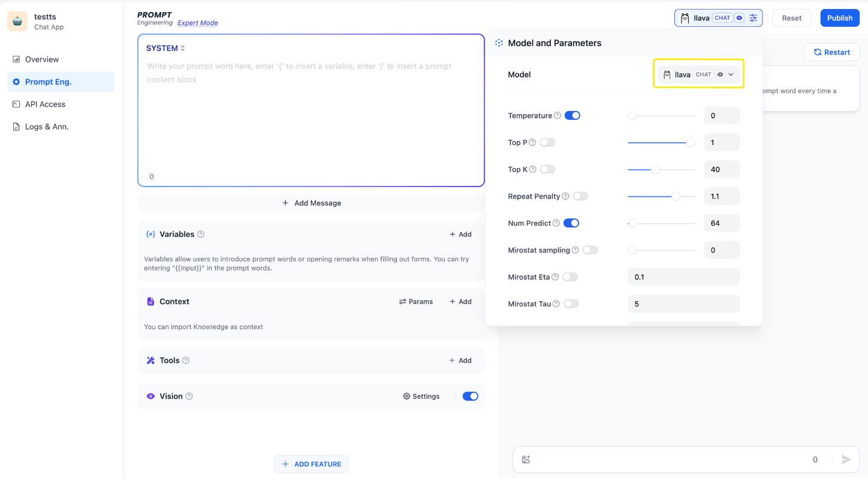Image resolution: width=868 pixels, height=487 pixels.
Task: Click the Expert Mode link
Action: pos(198,23)
